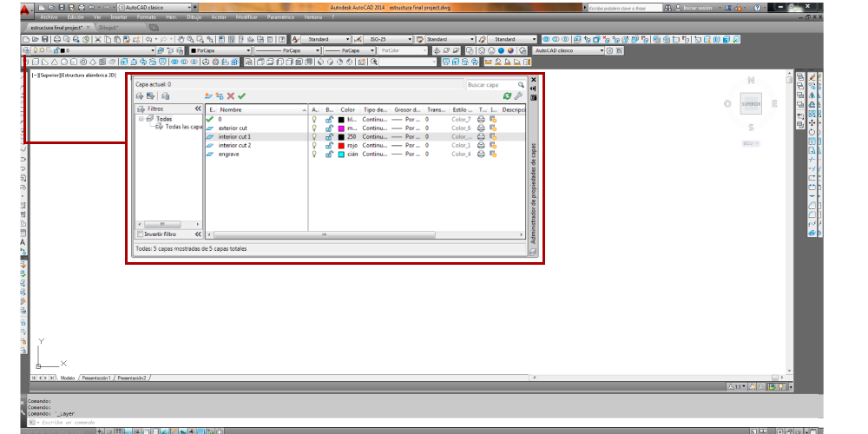This screenshot has height=434, width=868.
Task: Toggle lightbulb for layer 0
Action: pos(314,119)
